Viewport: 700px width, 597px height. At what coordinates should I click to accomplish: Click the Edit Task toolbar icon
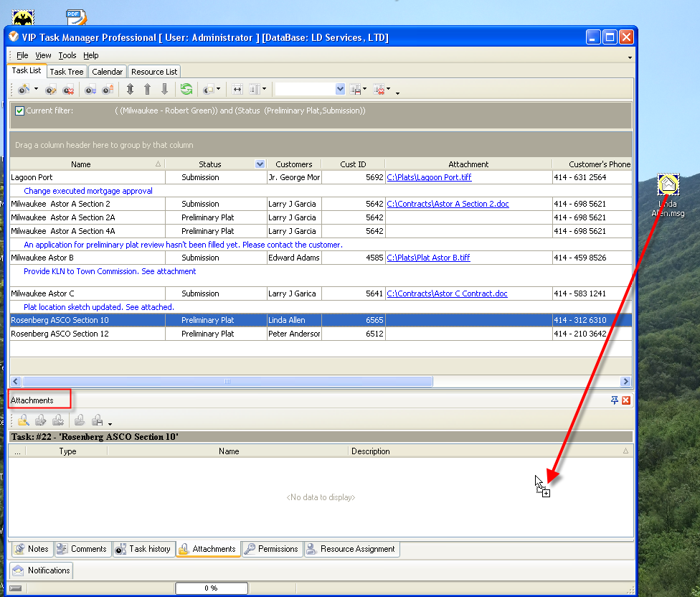coord(51,90)
